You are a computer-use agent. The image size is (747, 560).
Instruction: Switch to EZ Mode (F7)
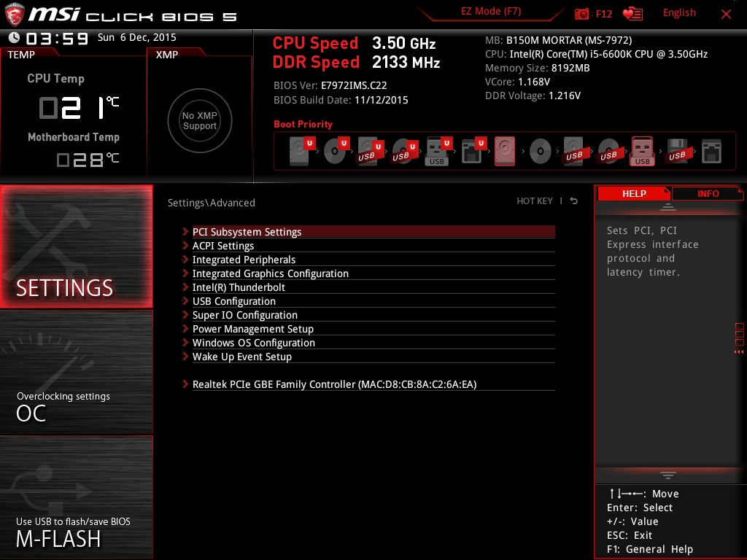click(491, 12)
